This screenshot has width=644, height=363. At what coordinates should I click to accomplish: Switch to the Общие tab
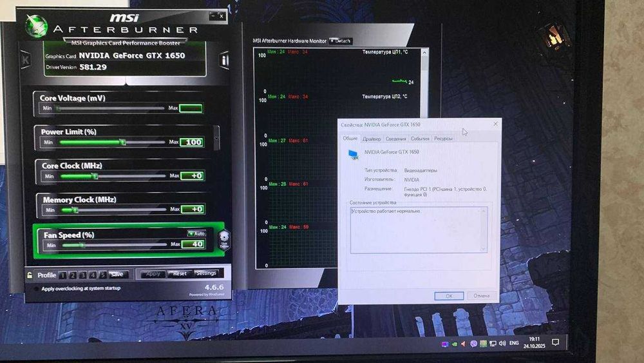point(350,139)
